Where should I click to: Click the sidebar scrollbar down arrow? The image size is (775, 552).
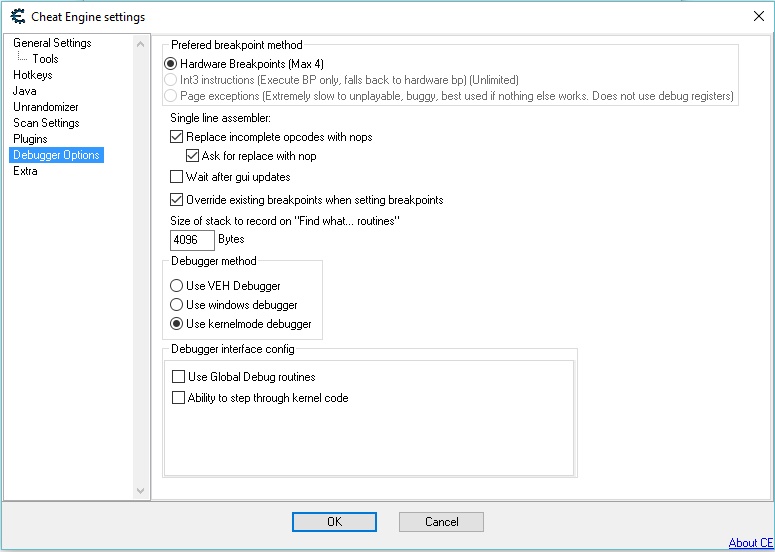(x=141, y=490)
